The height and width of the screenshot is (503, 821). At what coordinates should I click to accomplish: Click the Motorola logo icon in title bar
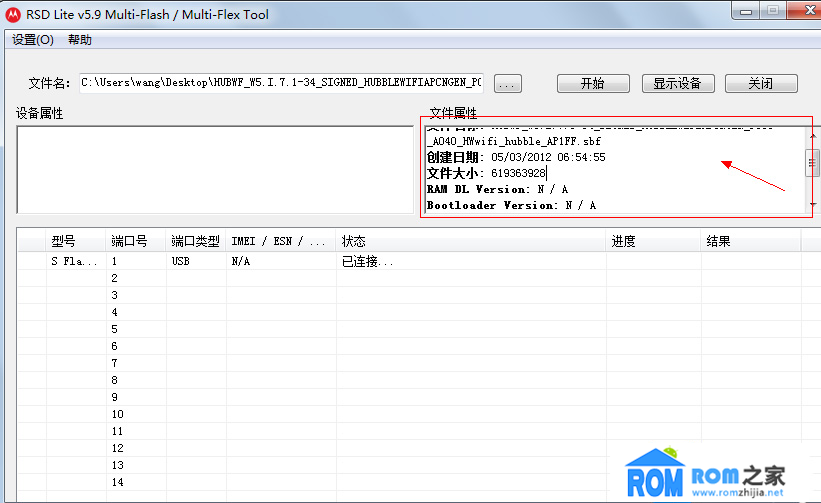(13, 15)
